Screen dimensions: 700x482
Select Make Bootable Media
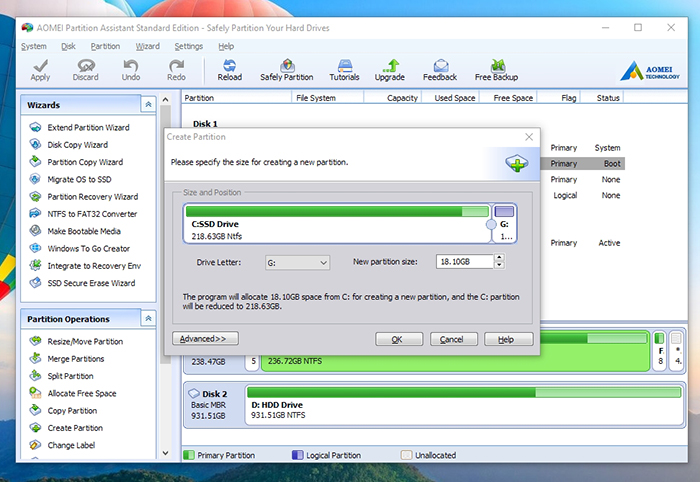pos(84,231)
